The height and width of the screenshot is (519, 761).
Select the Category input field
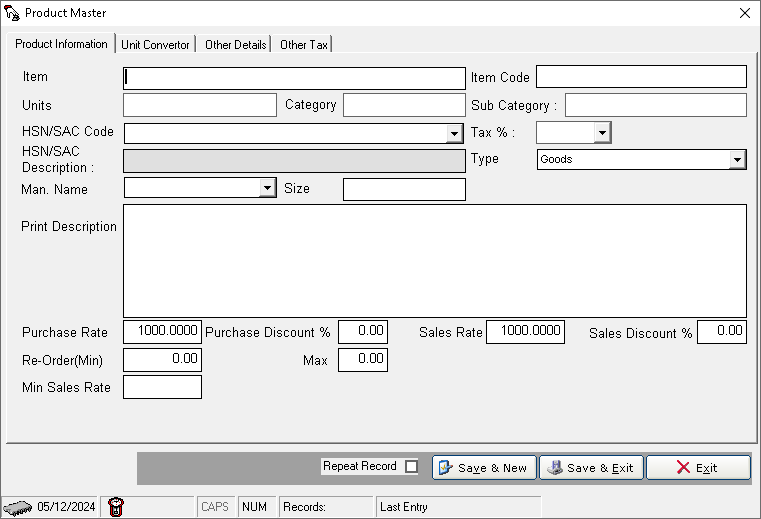404,105
